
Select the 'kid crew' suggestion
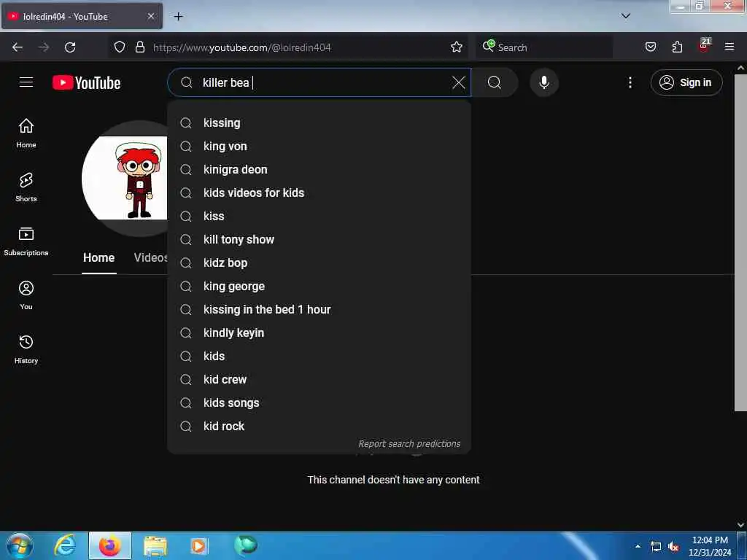click(x=320, y=379)
